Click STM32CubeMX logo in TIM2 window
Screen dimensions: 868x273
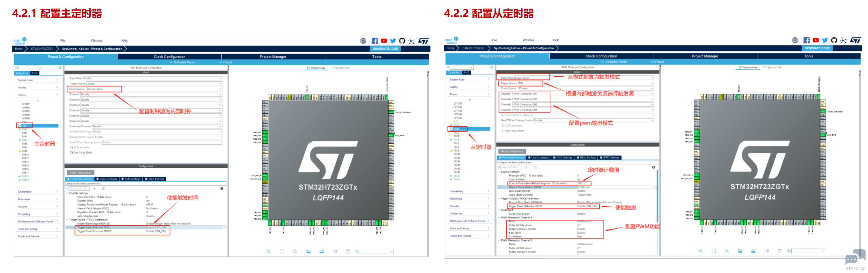[x=451, y=40]
